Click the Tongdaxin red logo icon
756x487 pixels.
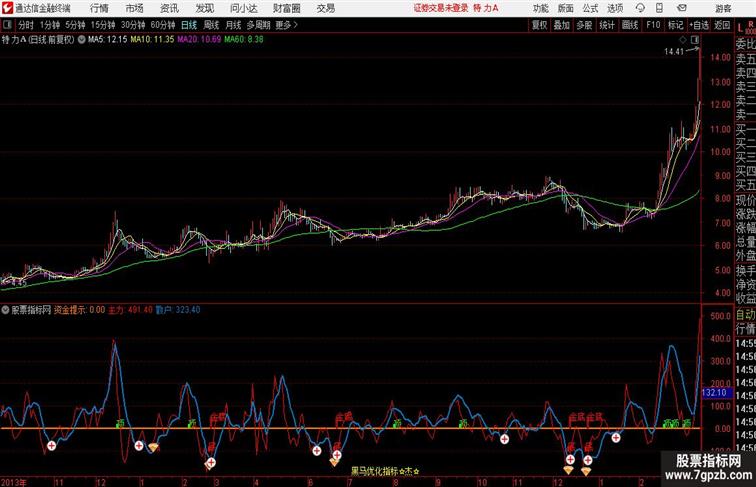click(x=7, y=8)
